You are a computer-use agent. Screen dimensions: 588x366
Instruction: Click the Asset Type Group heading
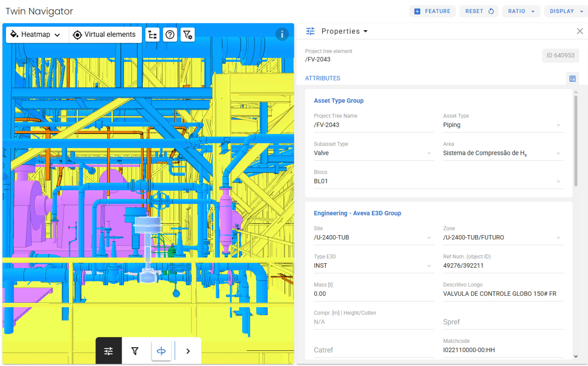coord(339,100)
